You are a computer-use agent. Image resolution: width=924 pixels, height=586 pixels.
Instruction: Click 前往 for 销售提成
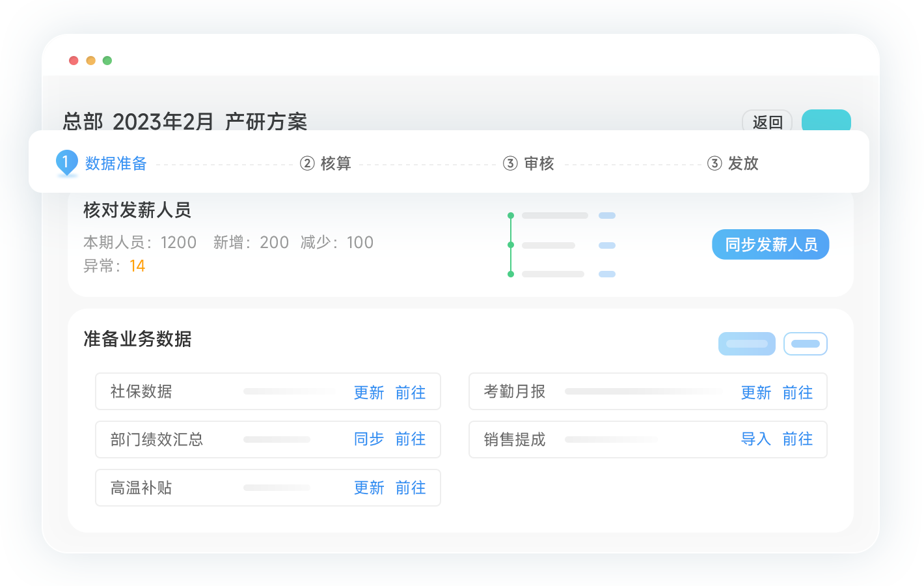(798, 439)
